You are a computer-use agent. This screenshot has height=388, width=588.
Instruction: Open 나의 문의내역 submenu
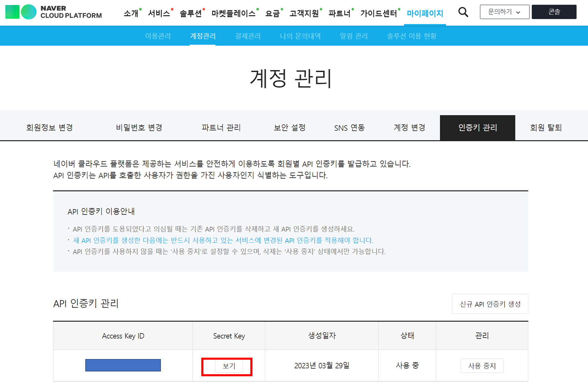[300, 36]
